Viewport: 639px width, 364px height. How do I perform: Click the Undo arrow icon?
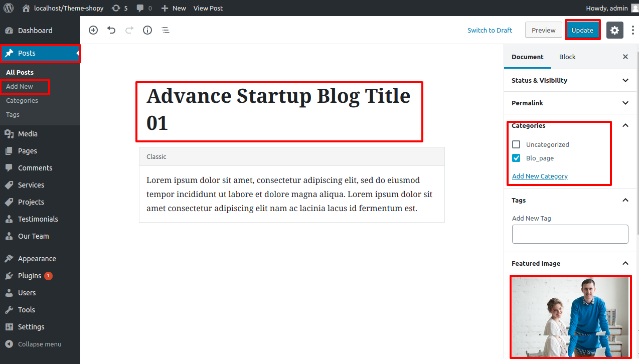[x=111, y=30]
